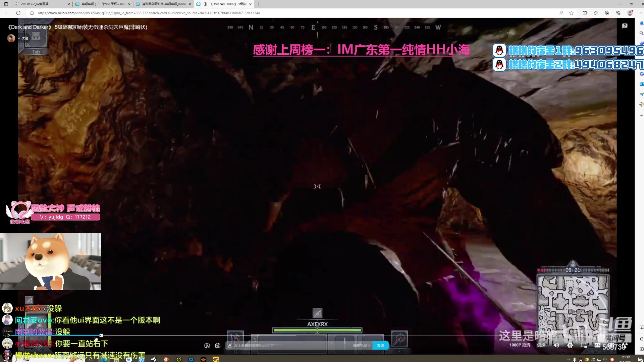Open video player settings gear
Screen dimensions: 644x362
click(570, 345)
